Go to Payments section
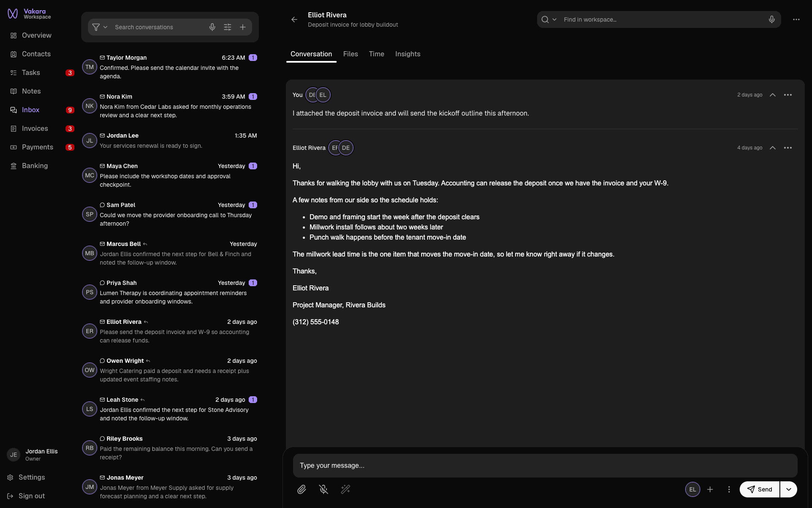 (x=41, y=147)
